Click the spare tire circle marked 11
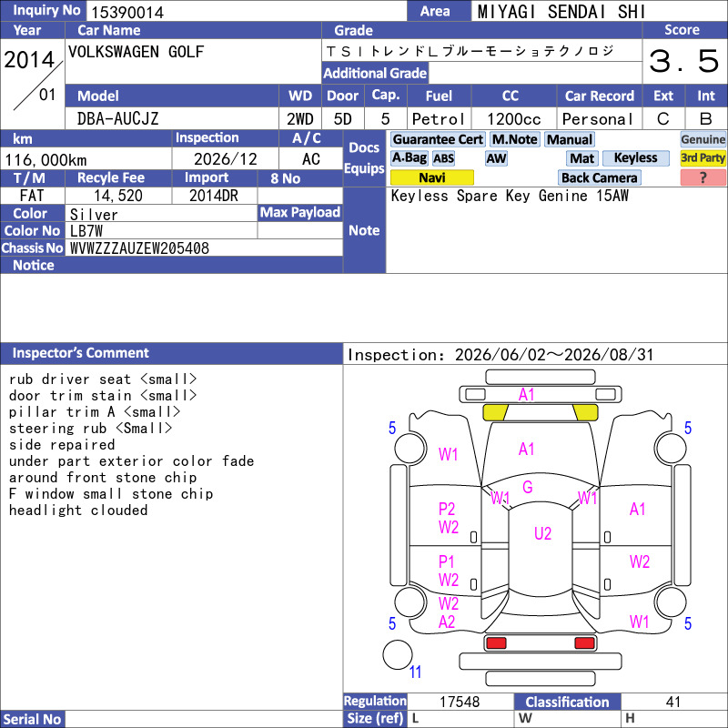The width and height of the screenshot is (728, 728). click(x=398, y=654)
